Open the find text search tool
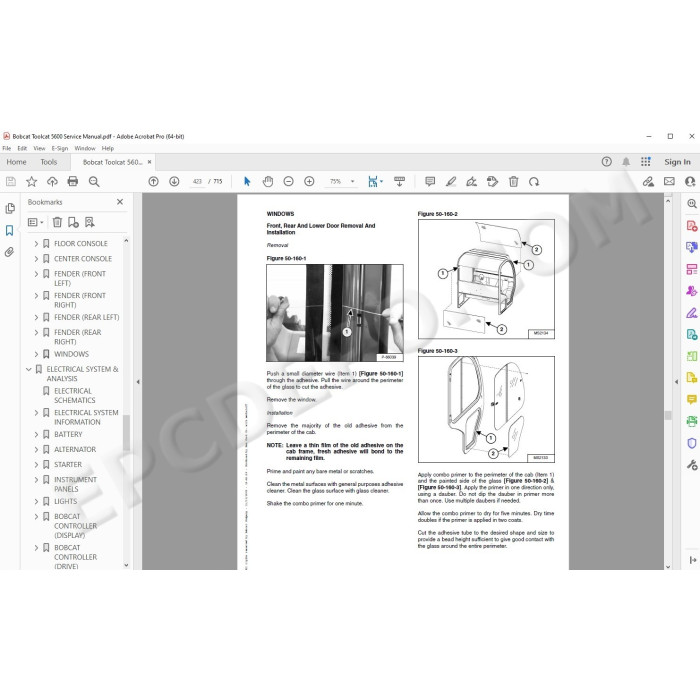Screen dimensions: 700x700 94,181
